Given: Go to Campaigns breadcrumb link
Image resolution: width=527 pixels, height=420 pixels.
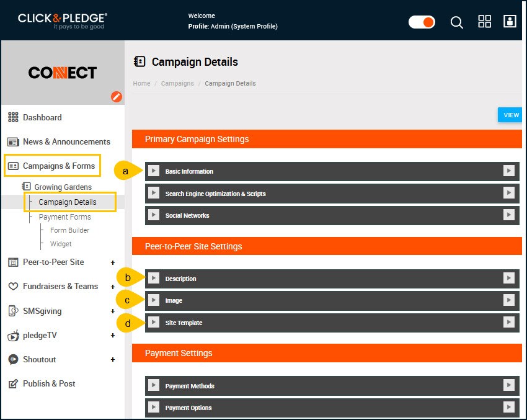Looking at the screenshot, I should click(177, 83).
